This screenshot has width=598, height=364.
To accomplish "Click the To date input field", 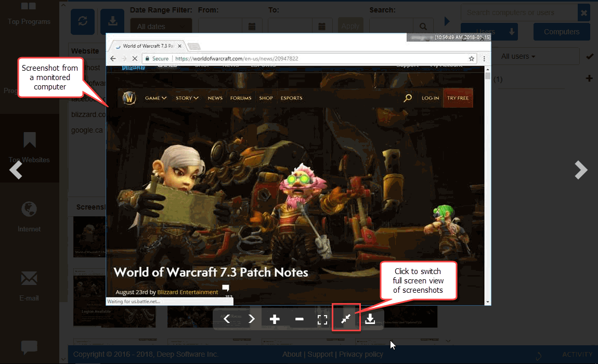I will (x=290, y=27).
